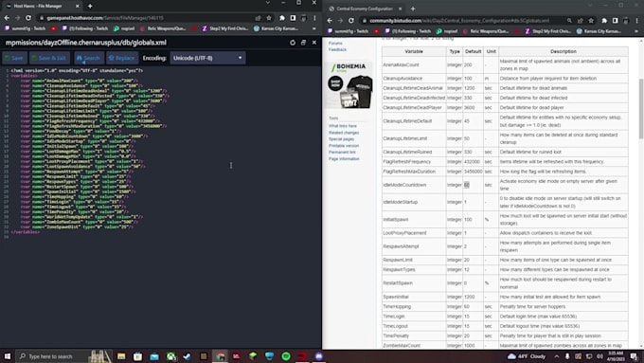Click Replace button in editor toolbar
The width and height of the screenshot is (644, 363).
pyautogui.click(x=121, y=58)
